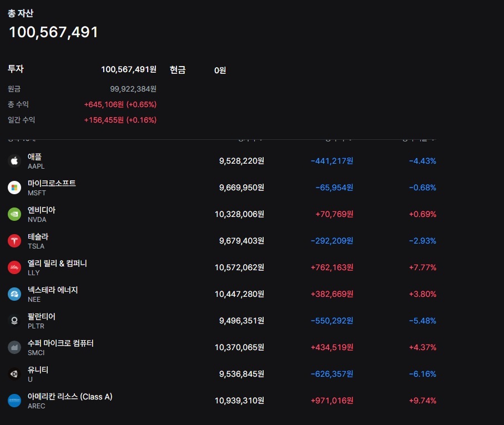Open the 애플 stock name
The width and height of the screenshot is (504, 425).
[x=35, y=157]
